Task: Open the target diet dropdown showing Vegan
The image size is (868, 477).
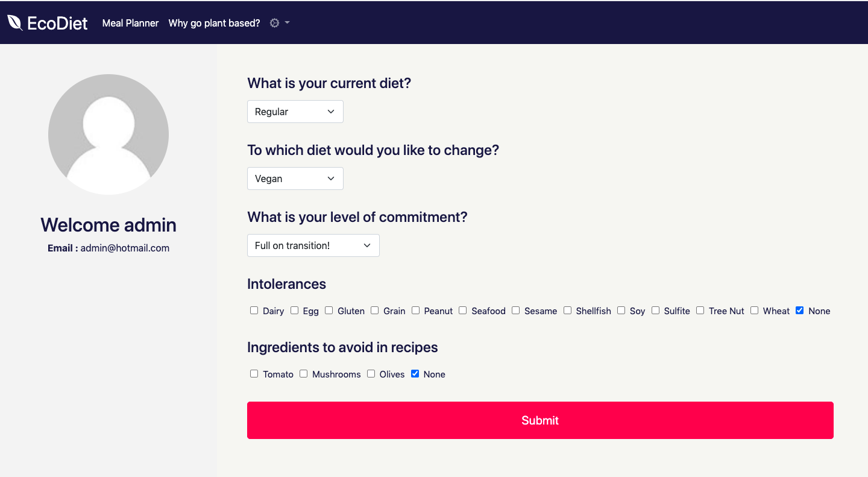Action: tap(295, 178)
